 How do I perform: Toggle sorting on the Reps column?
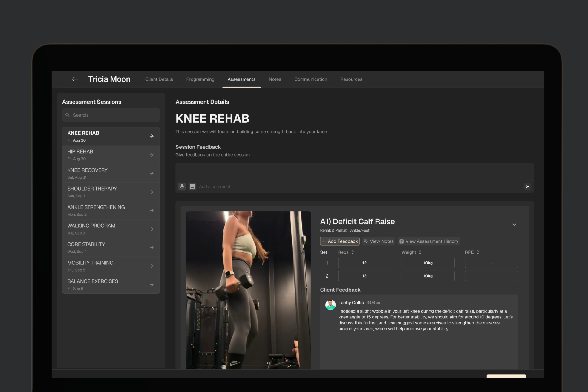point(353,252)
